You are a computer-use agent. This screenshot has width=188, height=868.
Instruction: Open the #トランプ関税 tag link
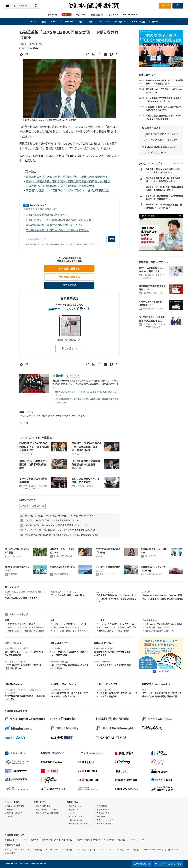138,22
